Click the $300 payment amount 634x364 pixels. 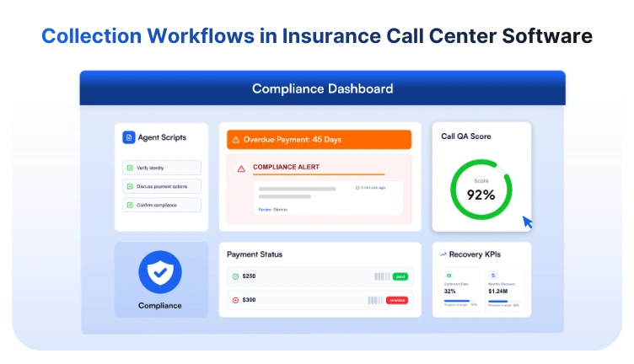pyautogui.click(x=249, y=300)
